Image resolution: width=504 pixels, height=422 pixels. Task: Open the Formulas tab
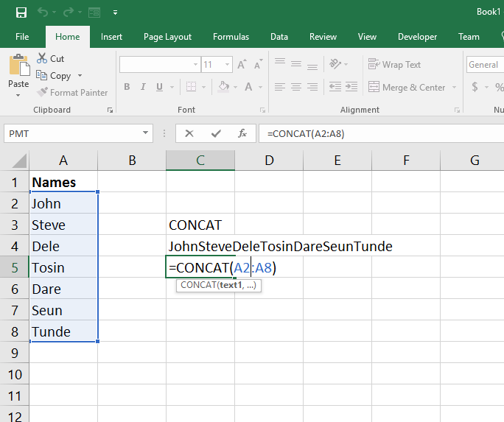coord(231,37)
